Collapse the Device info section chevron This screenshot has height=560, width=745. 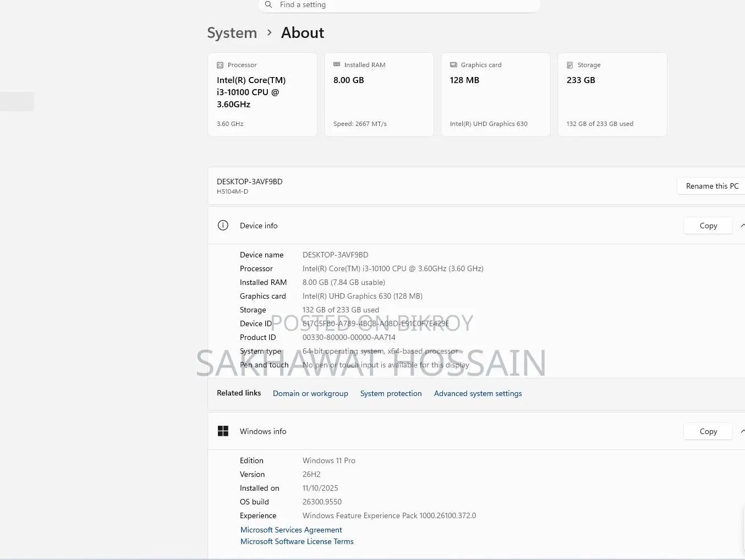(742, 226)
